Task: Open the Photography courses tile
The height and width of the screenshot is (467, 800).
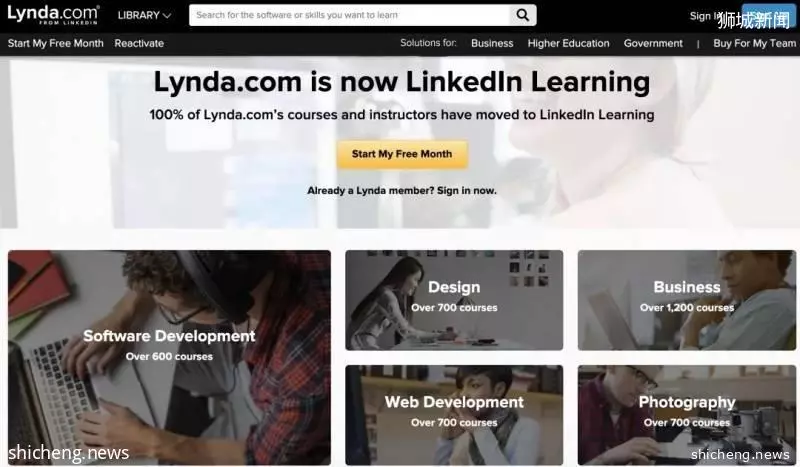Action: pyautogui.click(x=687, y=414)
